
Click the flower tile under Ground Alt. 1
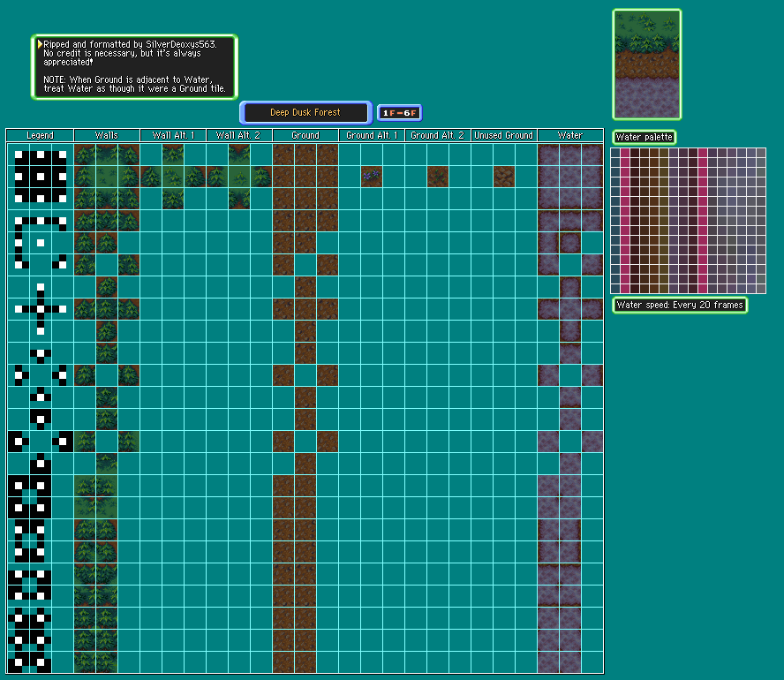pyautogui.click(x=372, y=177)
